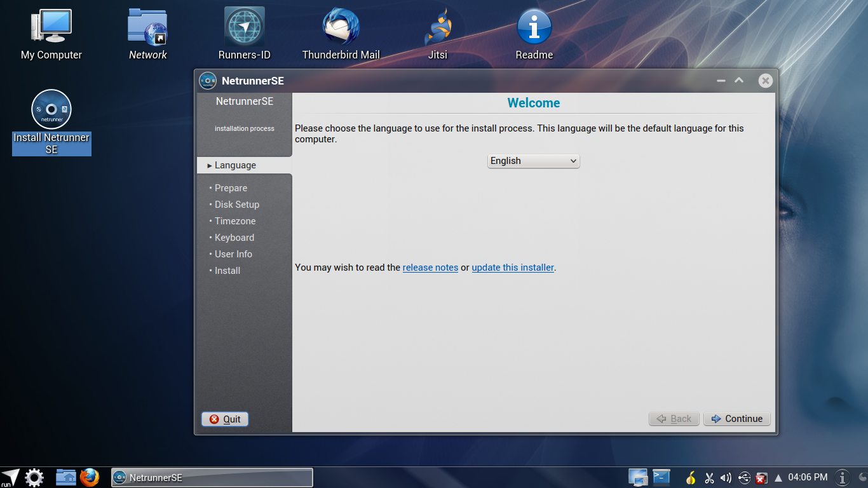Open the KDE application launcher gear
Viewport: 868px width, 488px height.
(x=34, y=477)
